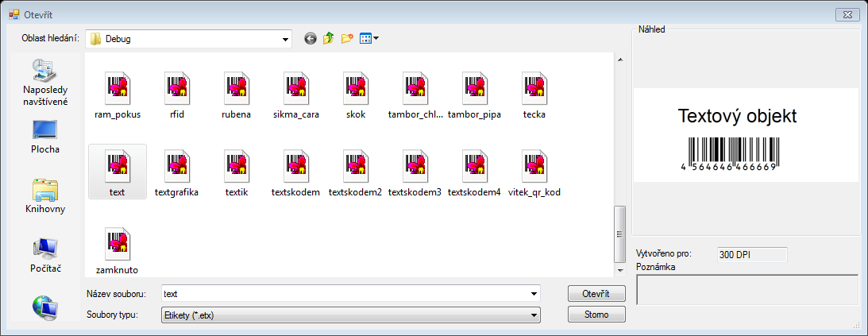The image size is (868, 336).
Task: Click the barcode preview image
Action: click(731, 154)
